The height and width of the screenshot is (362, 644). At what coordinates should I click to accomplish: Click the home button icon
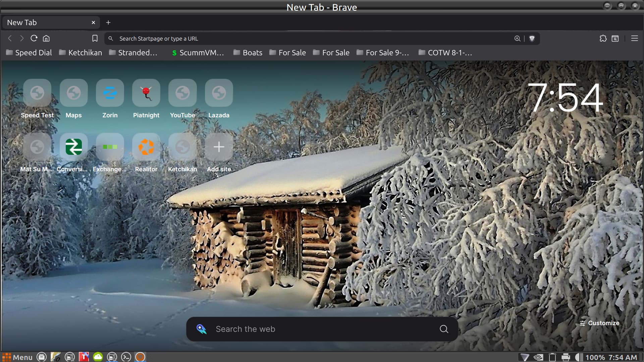coord(46,39)
